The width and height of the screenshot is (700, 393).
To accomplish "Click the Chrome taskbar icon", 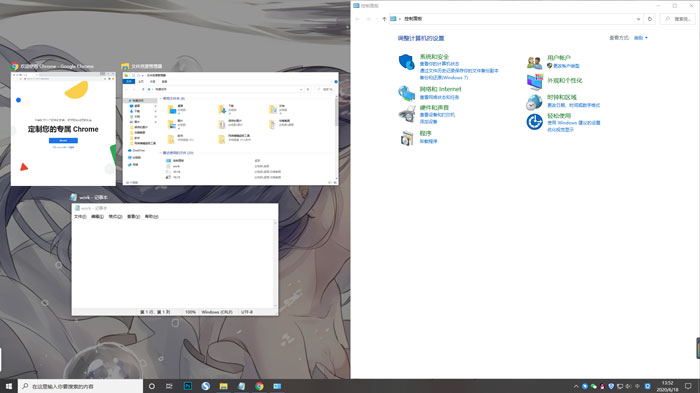I will (259, 386).
